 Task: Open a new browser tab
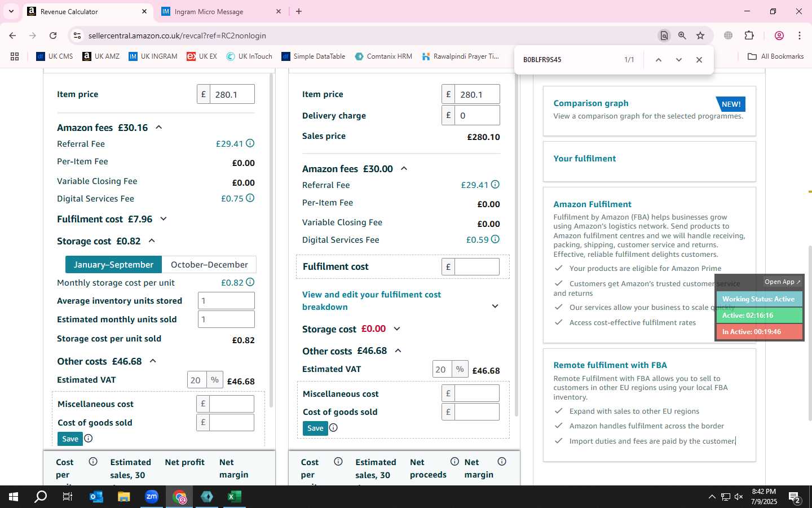(x=299, y=11)
